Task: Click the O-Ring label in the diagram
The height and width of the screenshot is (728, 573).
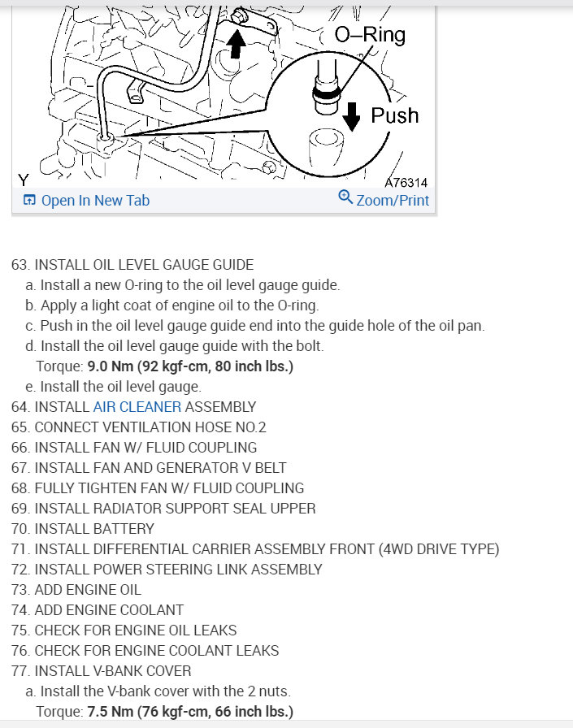Action: [x=370, y=35]
